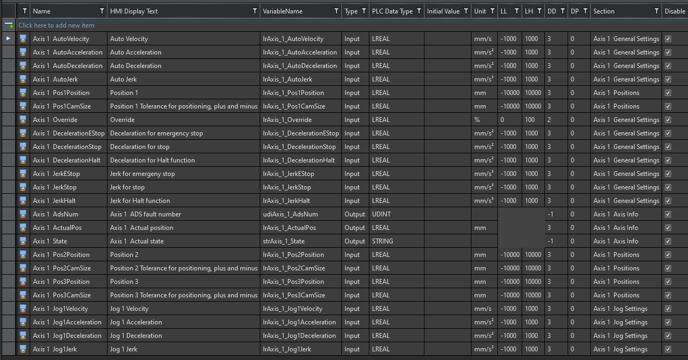Open the Section column filter

click(x=656, y=11)
